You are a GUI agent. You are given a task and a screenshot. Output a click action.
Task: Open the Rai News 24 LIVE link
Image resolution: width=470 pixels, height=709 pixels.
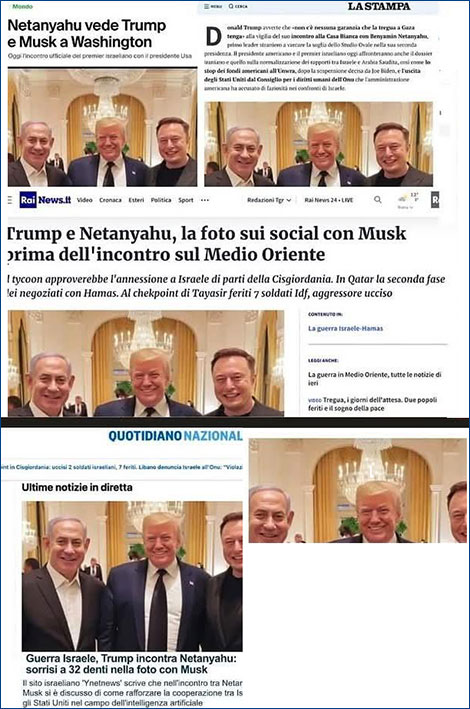pos(329,200)
